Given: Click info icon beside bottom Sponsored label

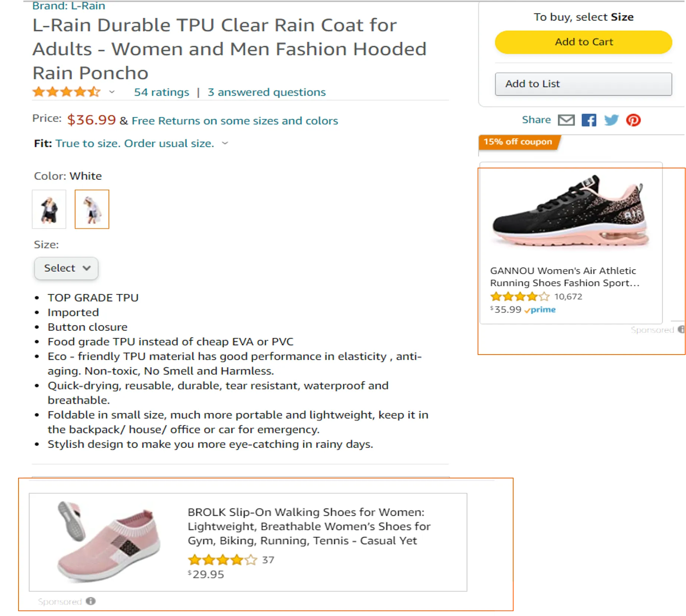Looking at the screenshot, I should tap(91, 601).
